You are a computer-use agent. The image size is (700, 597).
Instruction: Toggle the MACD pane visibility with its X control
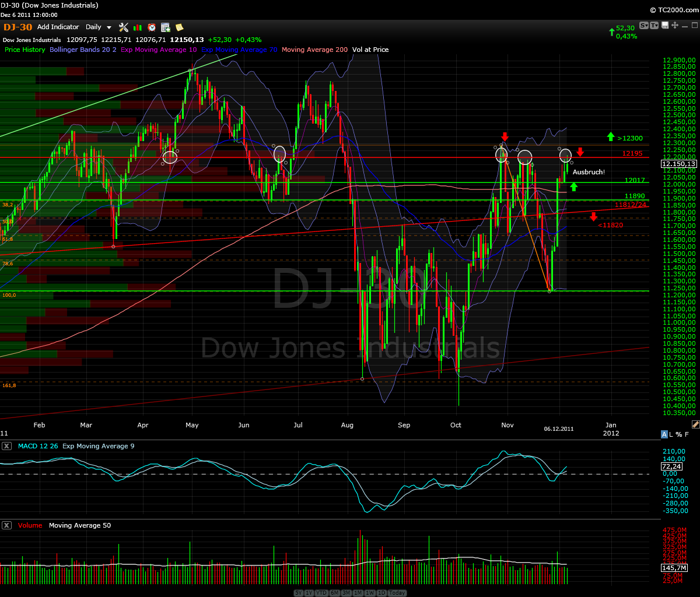[6, 446]
